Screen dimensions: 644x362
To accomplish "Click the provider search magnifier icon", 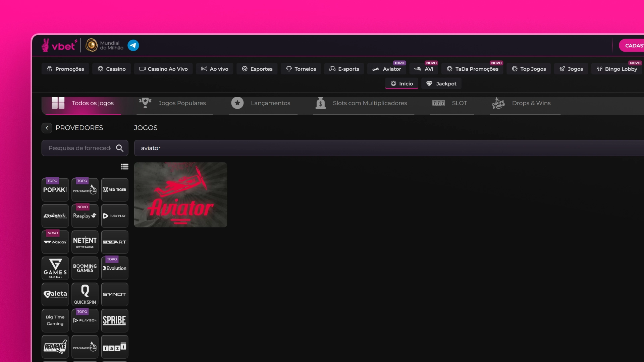I will click(x=120, y=148).
